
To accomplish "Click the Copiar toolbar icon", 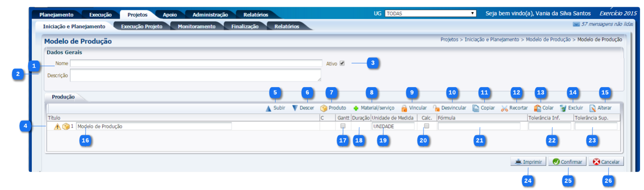I will [476, 108].
